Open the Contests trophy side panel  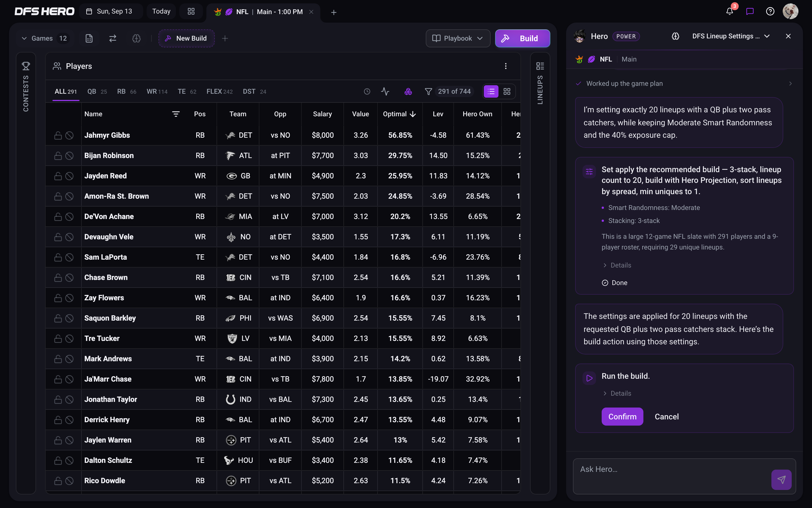point(26,66)
